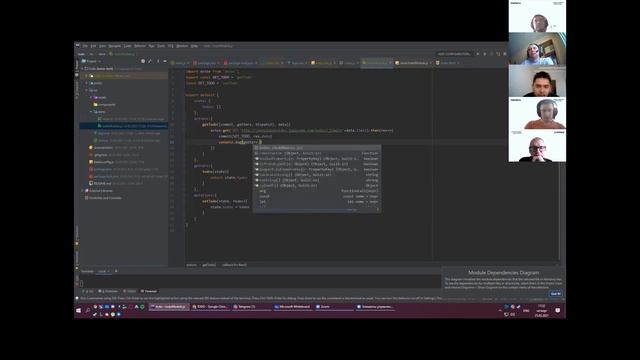Open the Help menu

coord(194,46)
